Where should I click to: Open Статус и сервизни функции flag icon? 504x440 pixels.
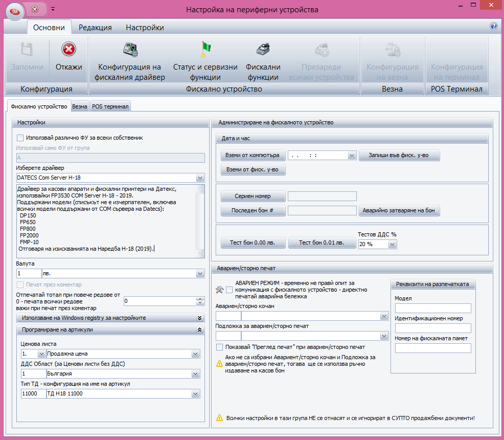tap(205, 50)
